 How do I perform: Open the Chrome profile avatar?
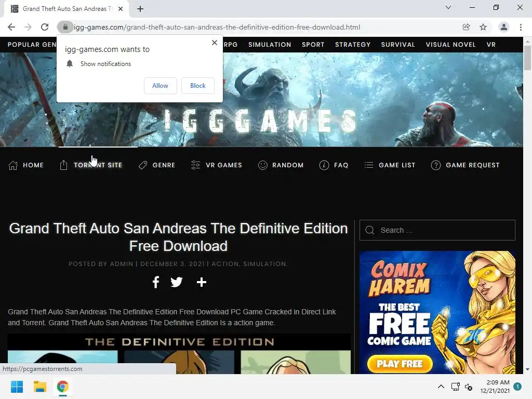pos(504,27)
